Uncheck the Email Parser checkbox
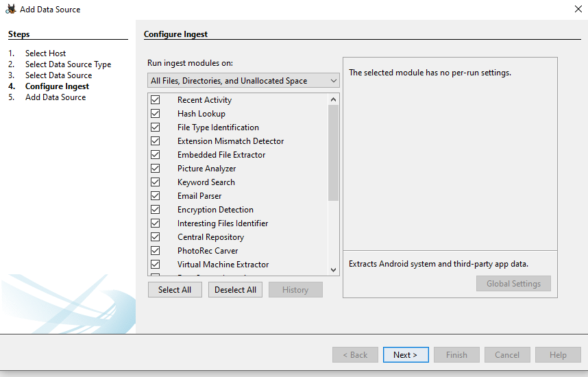 155,196
